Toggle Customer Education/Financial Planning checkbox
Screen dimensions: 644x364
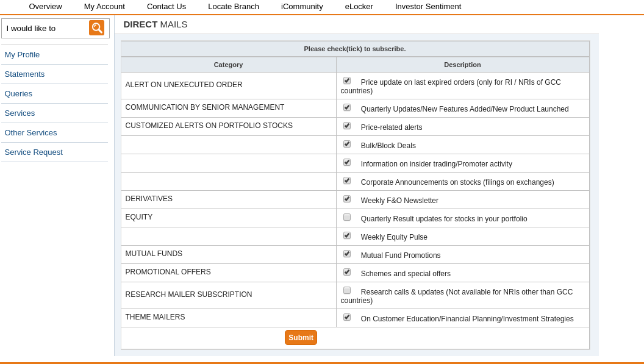point(347,317)
